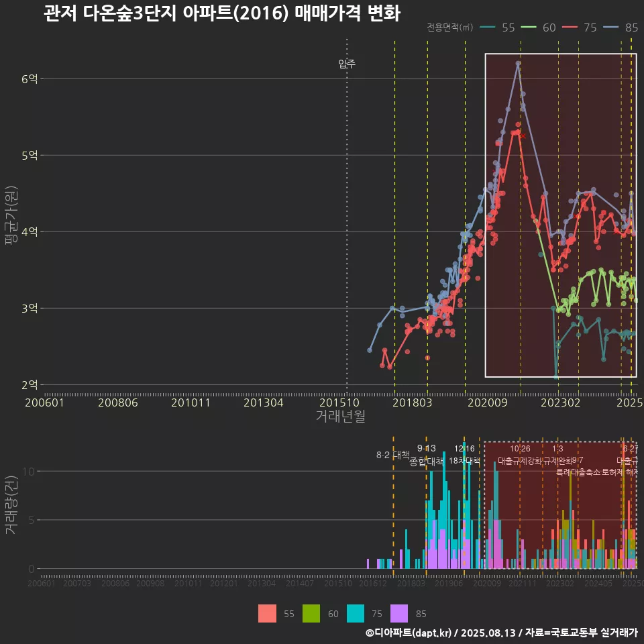Viewport: 644px width, 644px height.
Task: Click the 5억 y-axis label
Action: 30,155
